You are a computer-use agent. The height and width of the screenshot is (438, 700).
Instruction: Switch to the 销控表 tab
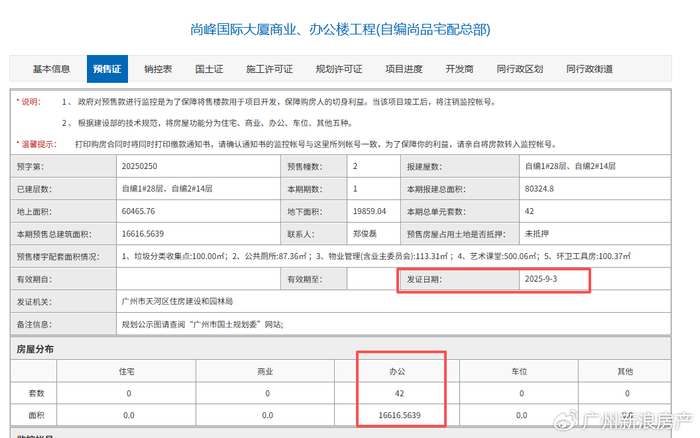pos(158,69)
